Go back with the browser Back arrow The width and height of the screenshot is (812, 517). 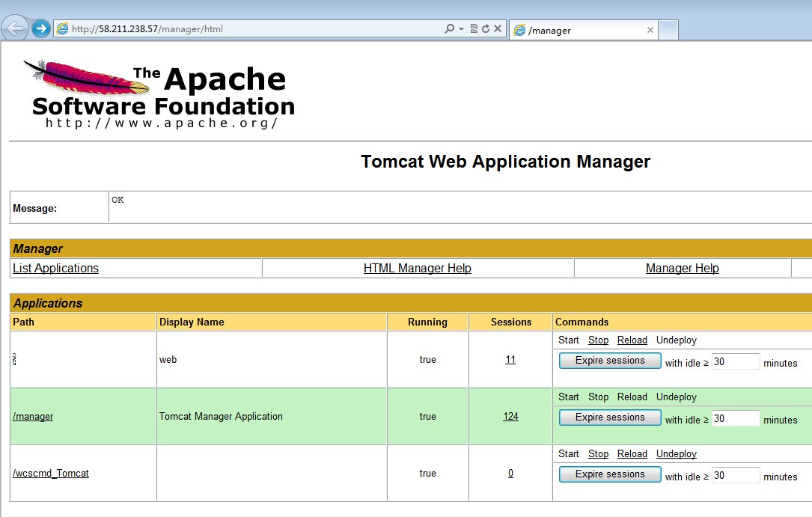(x=15, y=28)
